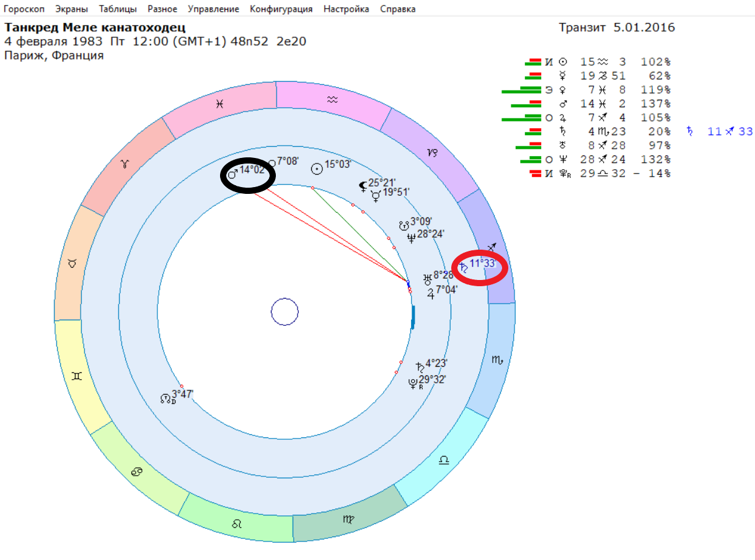Open the Гороскоп menu
Image resolution: width=755 pixels, height=560 pixels.
coord(24,9)
